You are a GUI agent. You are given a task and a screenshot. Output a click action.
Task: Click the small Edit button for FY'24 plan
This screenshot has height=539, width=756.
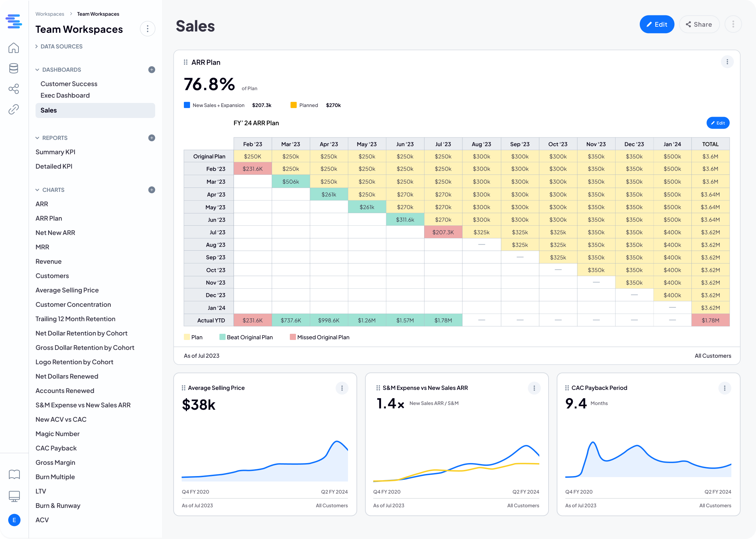pyautogui.click(x=718, y=123)
